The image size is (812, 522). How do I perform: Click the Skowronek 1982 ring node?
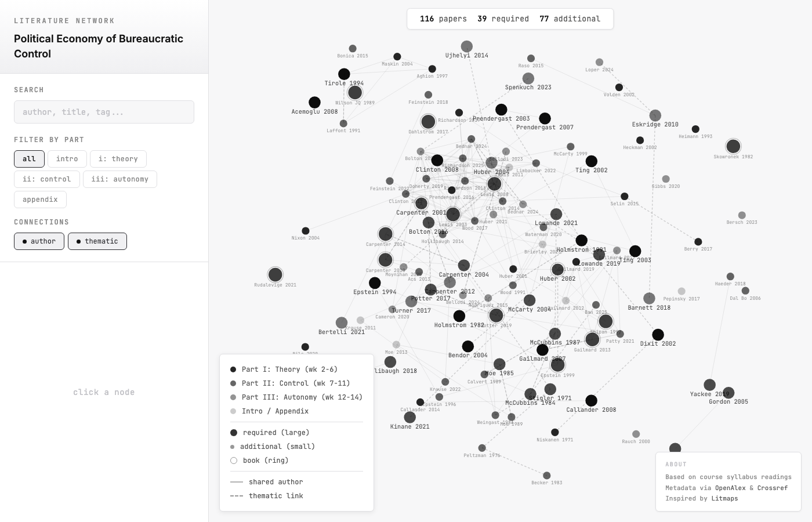pos(733,146)
